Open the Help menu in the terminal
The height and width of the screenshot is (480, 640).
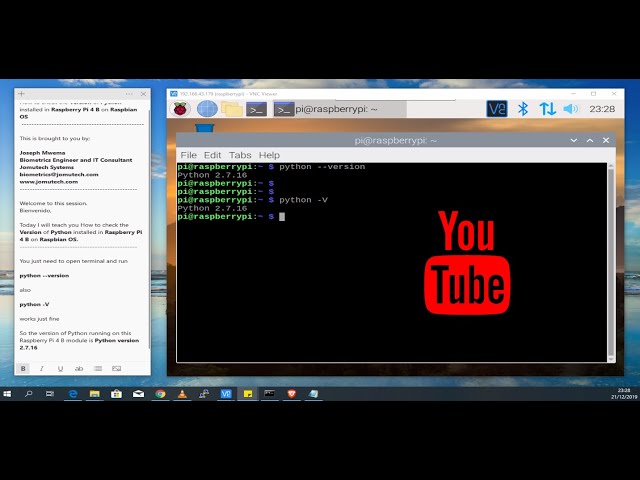point(269,155)
